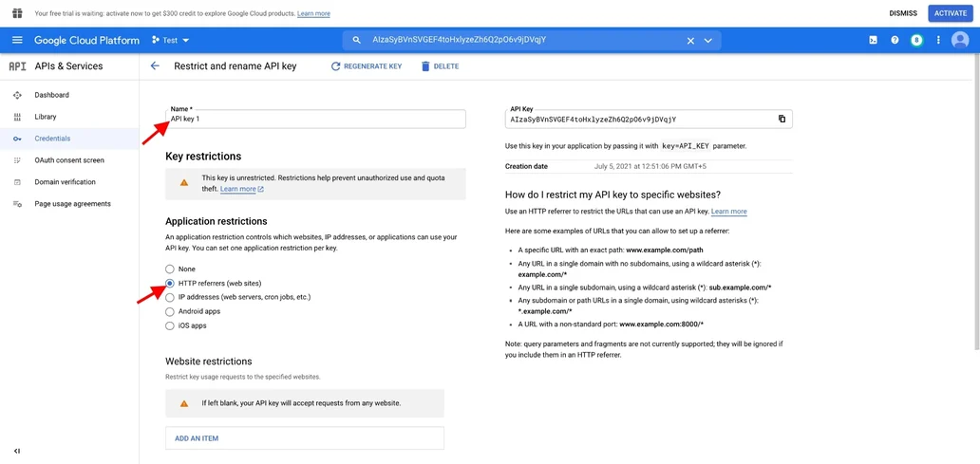Viewport: 980px width, 464px height.
Task: Click the 'www.example.com:8000/*' example text
Action: tap(662, 325)
